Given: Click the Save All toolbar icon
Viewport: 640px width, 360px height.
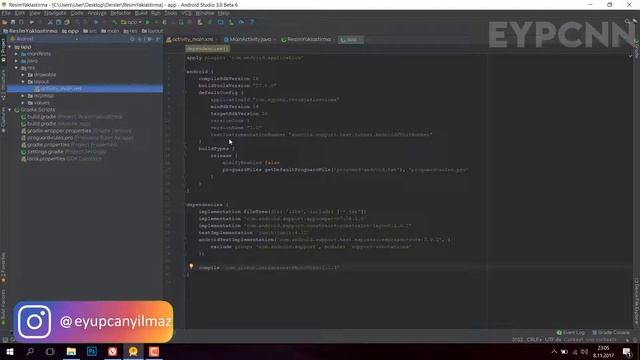Looking at the screenshot, I should (x=13, y=22).
